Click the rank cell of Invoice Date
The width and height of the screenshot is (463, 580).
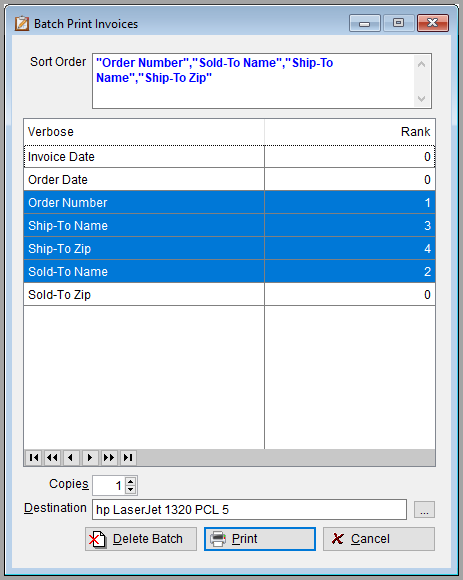point(350,156)
